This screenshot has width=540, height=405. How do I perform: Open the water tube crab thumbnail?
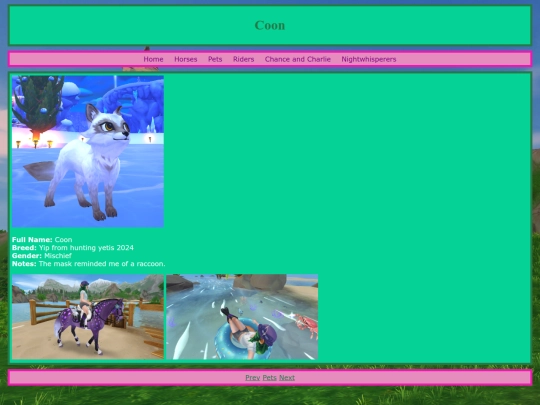[x=242, y=317]
